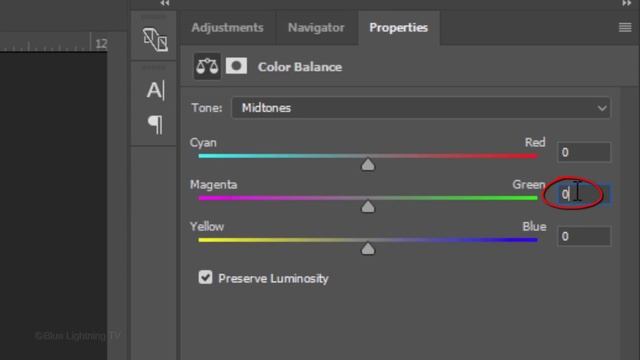
Task: Click the Cyan-Red value field
Action: tap(584, 152)
